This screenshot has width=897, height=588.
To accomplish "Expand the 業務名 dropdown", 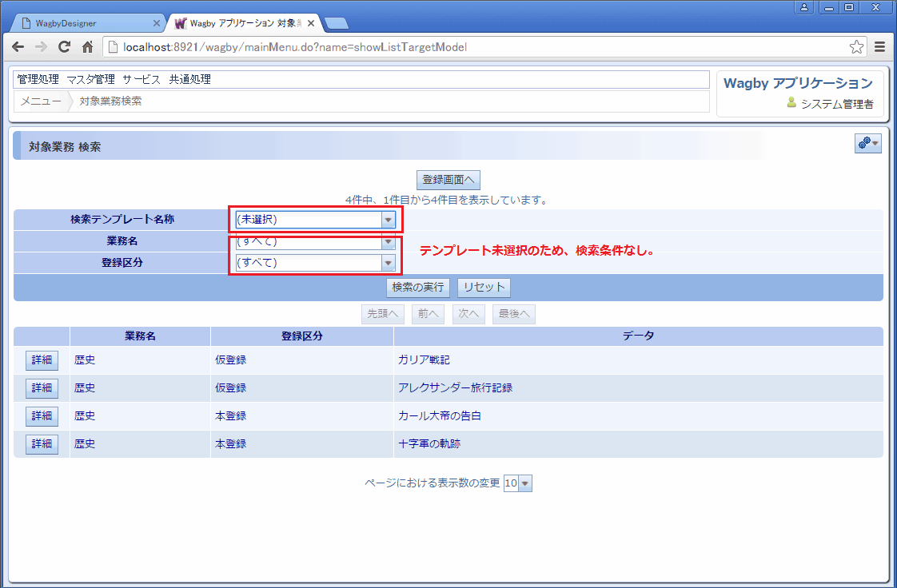I will pyautogui.click(x=388, y=242).
